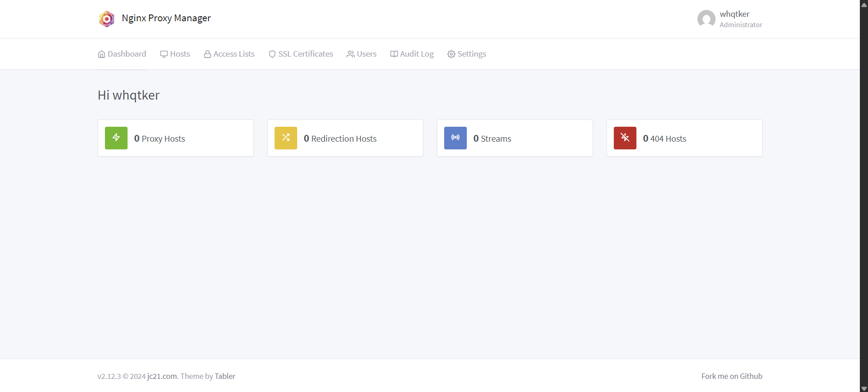Click the Administrator role text
The width and height of the screenshot is (868, 392).
[741, 25]
